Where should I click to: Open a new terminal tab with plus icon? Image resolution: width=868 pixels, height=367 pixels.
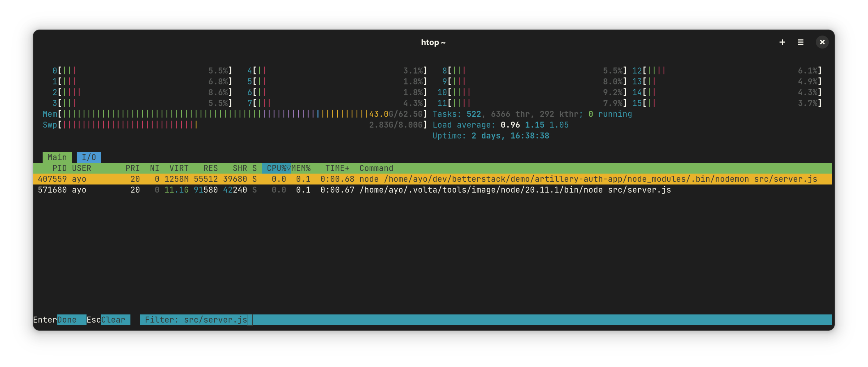point(782,42)
